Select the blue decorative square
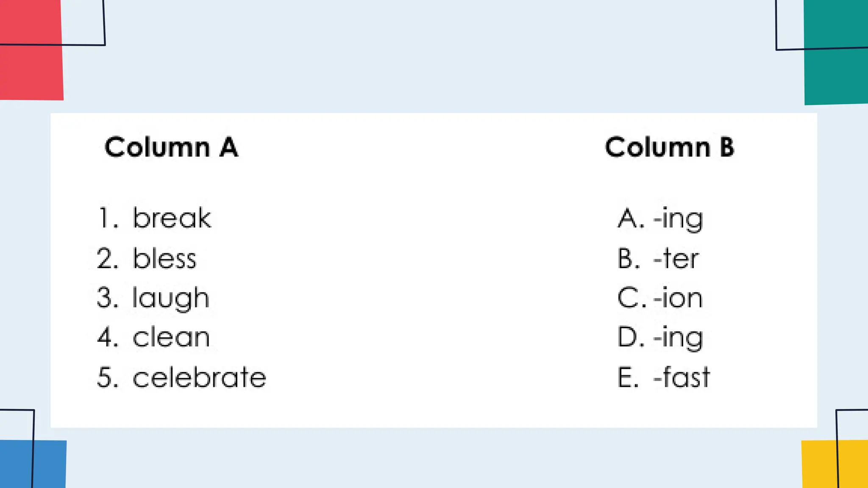The height and width of the screenshot is (488, 868). point(49,464)
